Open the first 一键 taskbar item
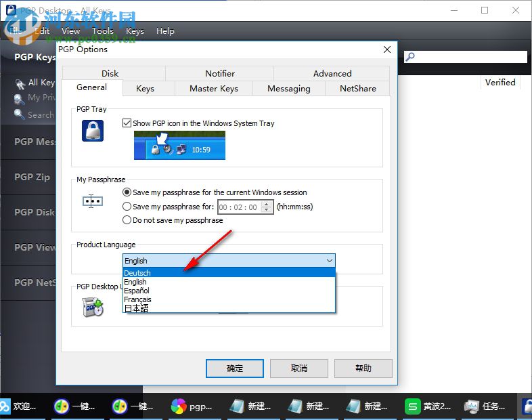Viewport: 532px width, 420px height. [74, 406]
